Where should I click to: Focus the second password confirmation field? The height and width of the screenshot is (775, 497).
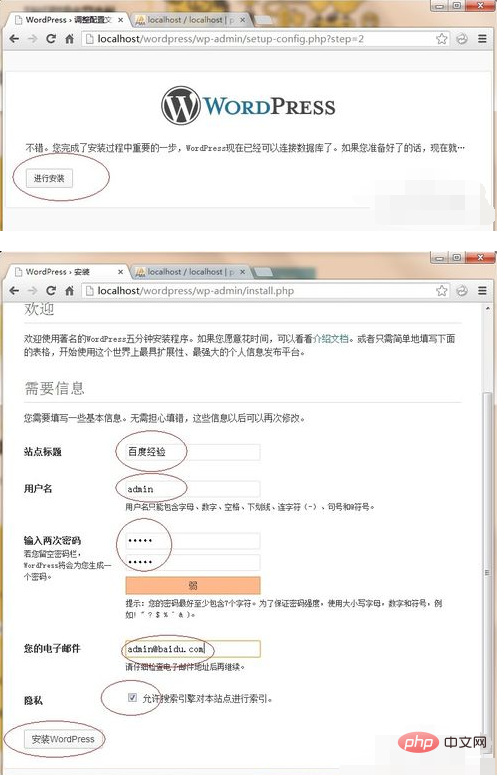[x=193, y=562]
